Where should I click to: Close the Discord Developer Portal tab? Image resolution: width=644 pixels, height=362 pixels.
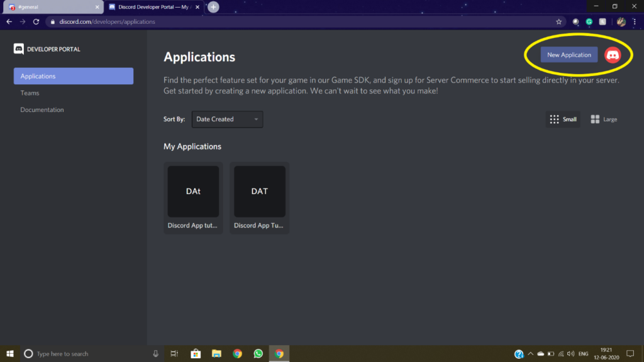197,7
